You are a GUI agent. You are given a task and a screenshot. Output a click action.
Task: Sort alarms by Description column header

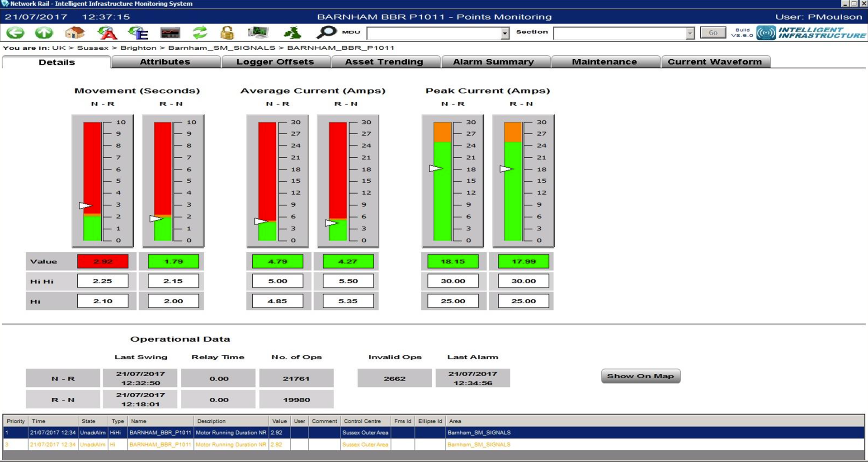[231, 421]
